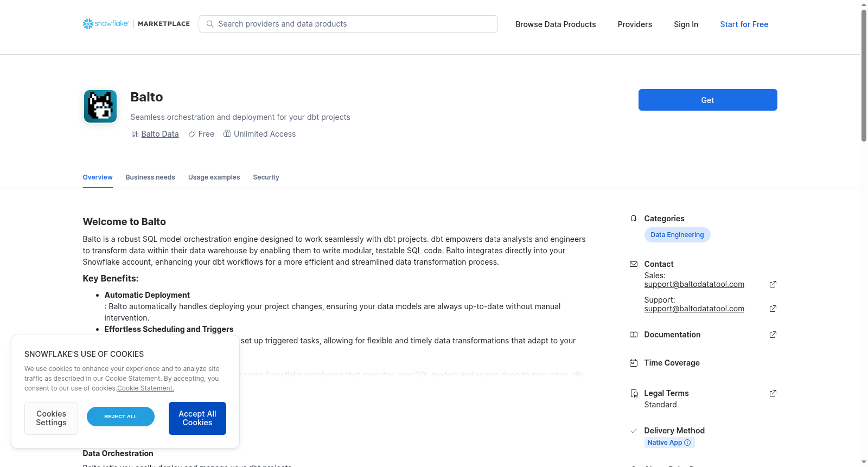Open Browse Data Products menu
This screenshot has height=467, width=868.
pyautogui.click(x=556, y=24)
